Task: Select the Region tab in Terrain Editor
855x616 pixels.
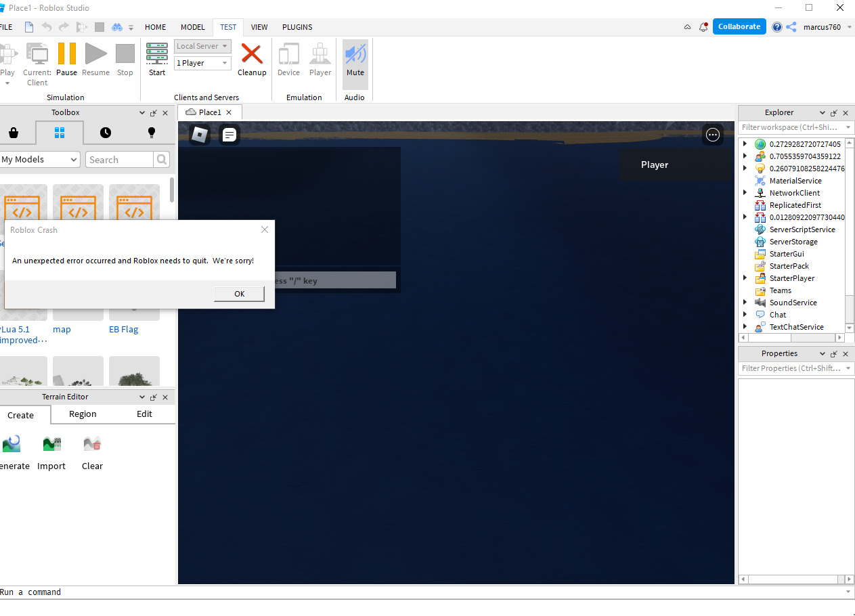Action: pyautogui.click(x=83, y=414)
